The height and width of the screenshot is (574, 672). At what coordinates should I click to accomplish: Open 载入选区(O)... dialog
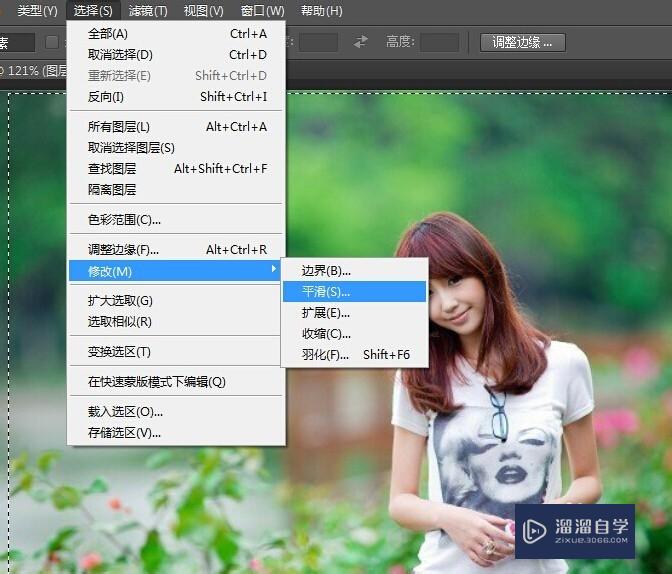(x=176, y=412)
